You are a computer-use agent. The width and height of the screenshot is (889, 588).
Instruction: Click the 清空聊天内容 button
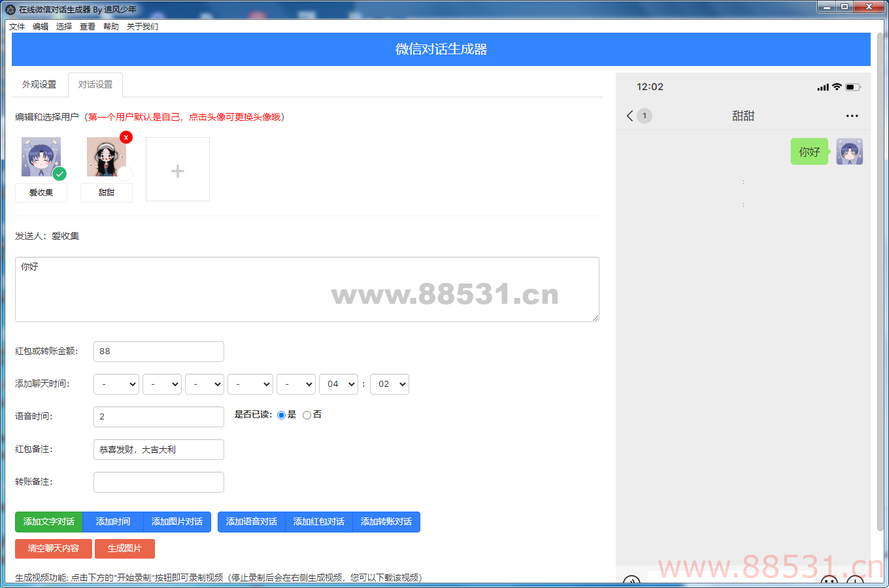coord(54,549)
